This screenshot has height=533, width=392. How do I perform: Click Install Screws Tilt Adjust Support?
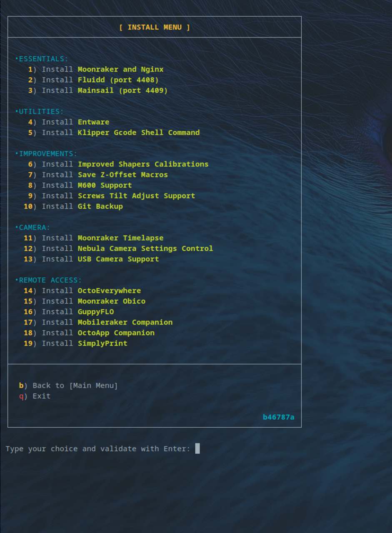pyautogui.click(x=112, y=196)
